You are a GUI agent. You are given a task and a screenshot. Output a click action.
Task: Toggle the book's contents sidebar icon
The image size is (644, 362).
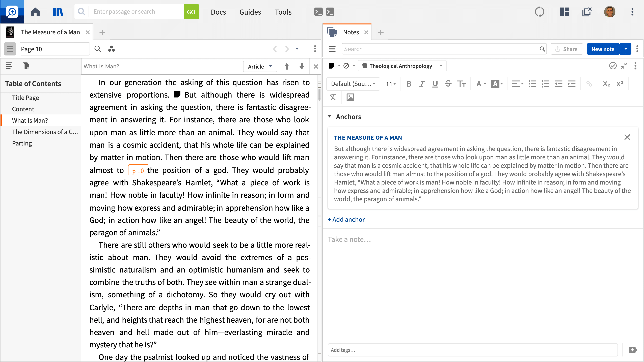tap(10, 49)
